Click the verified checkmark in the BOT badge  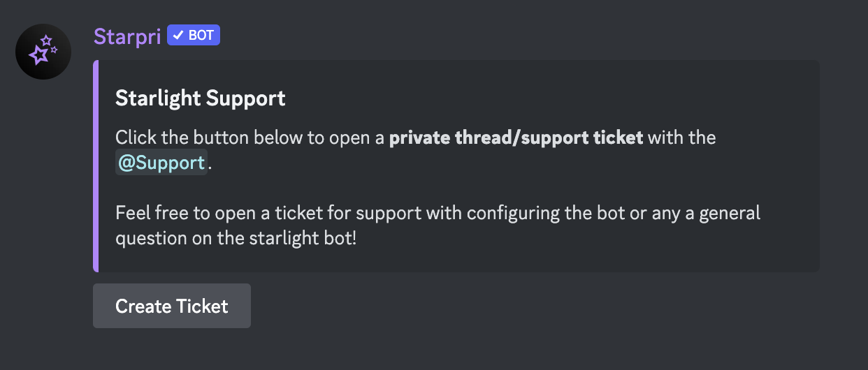click(x=178, y=36)
